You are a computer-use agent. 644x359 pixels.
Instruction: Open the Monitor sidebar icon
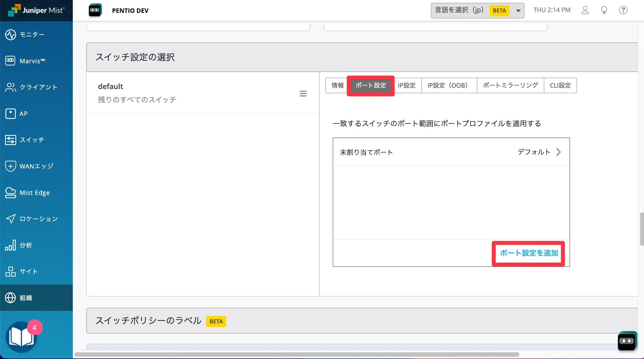click(11, 35)
